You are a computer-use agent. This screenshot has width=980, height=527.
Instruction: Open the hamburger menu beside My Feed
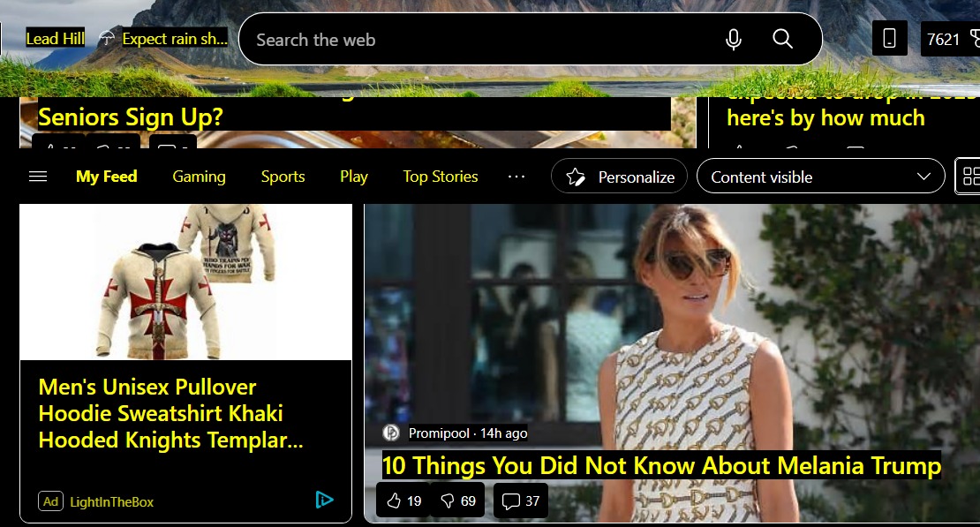(x=38, y=177)
